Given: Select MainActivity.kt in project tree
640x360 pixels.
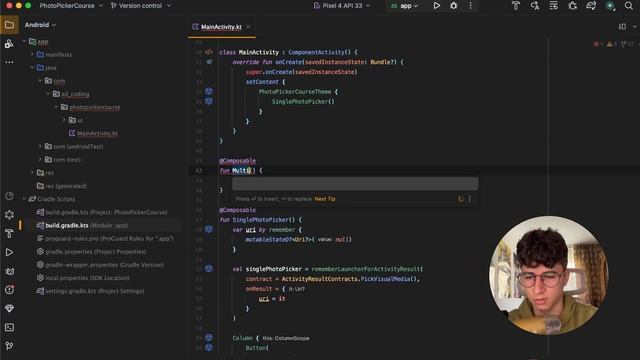Looking at the screenshot, I should pos(93,133).
